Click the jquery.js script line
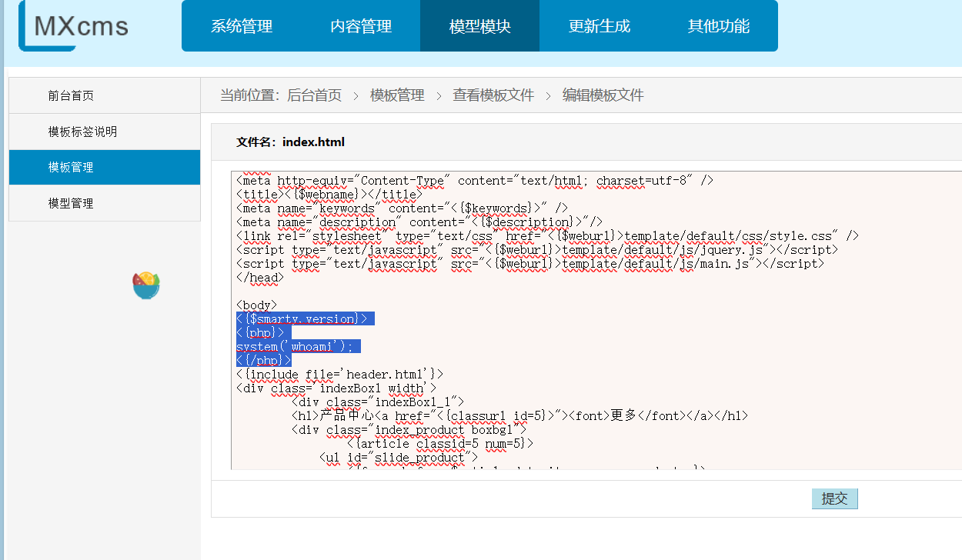Image resolution: width=962 pixels, height=560 pixels. [537, 249]
